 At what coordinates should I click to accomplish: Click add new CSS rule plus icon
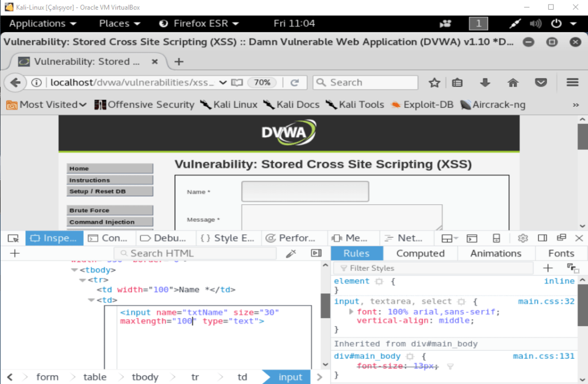548,268
